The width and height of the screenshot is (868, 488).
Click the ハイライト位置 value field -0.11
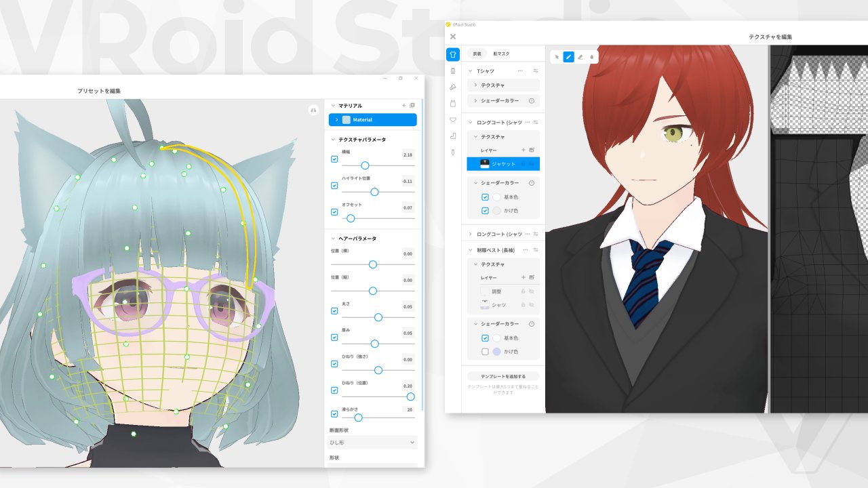pyautogui.click(x=408, y=181)
